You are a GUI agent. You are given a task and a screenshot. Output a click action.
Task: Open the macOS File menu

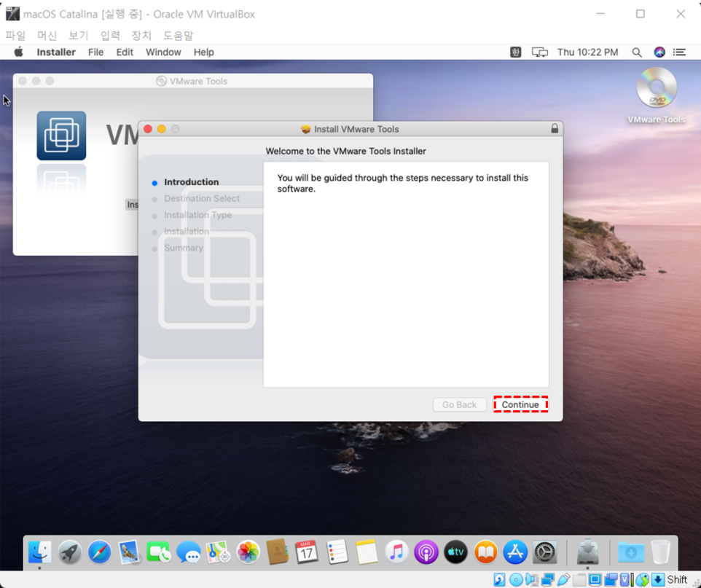95,52
